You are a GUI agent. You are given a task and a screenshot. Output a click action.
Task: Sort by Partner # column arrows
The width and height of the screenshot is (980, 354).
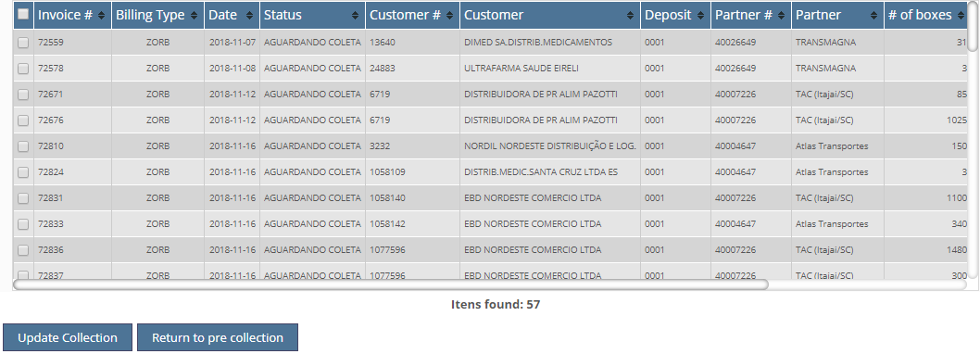781,16
